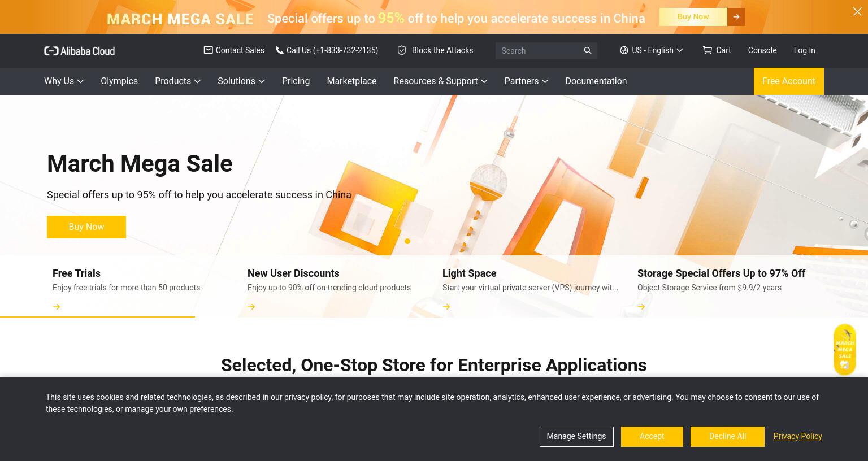Click Block the Attacks link
The image size is (868, 461).
coord(442,50)
